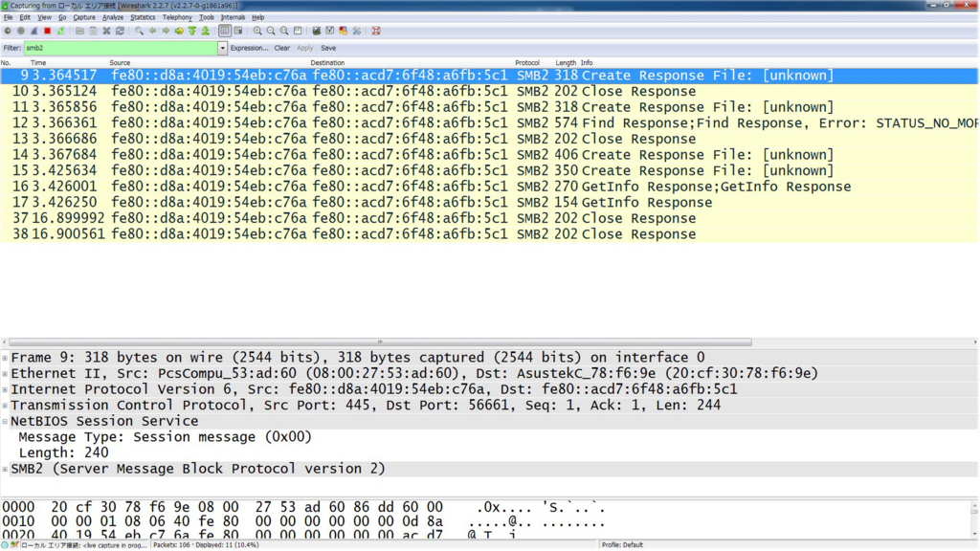Image resolution: width=980 pixels, height=551 pixels.
Task: Open Capture menu
Action: coord(84,17)
